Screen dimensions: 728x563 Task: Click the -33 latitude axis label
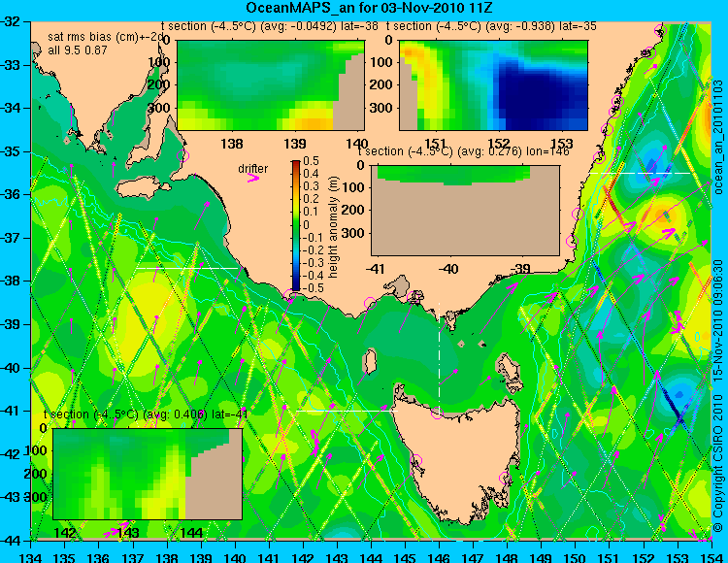click(x=12, y=64)
